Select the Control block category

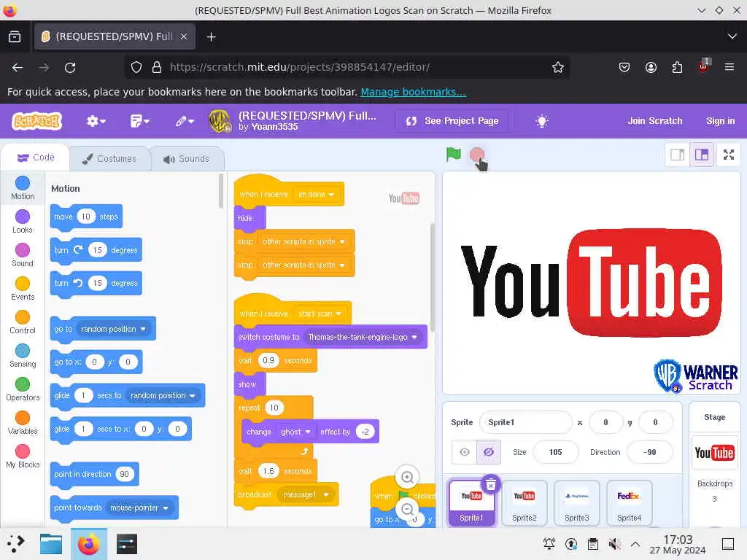click(23, 322)
